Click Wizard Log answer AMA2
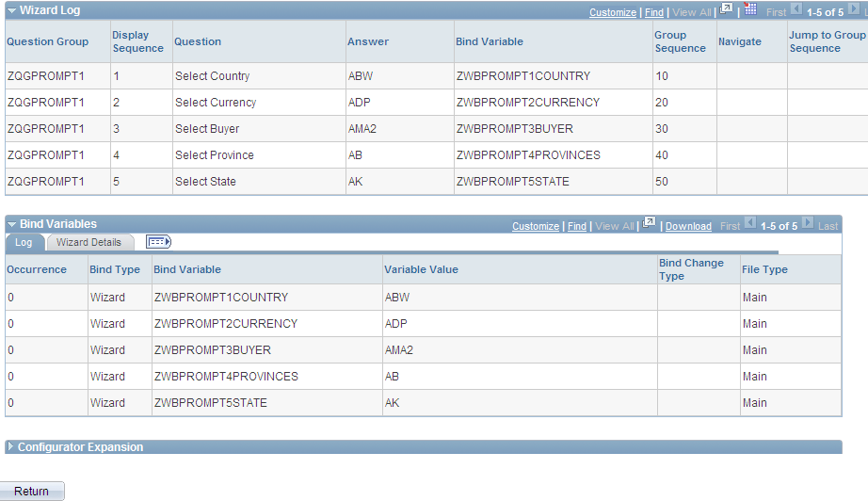Viewport: 868px width, 501px height. pyautogui.click(x=362, y=129)
